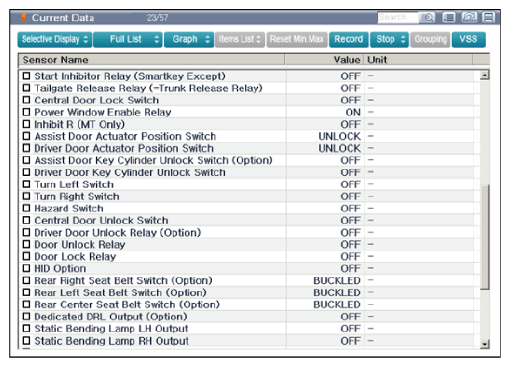This screenshot has height=367, width=510.
Task: Select Driver Door Unlock Relay (Option) text
Action: 118,232
